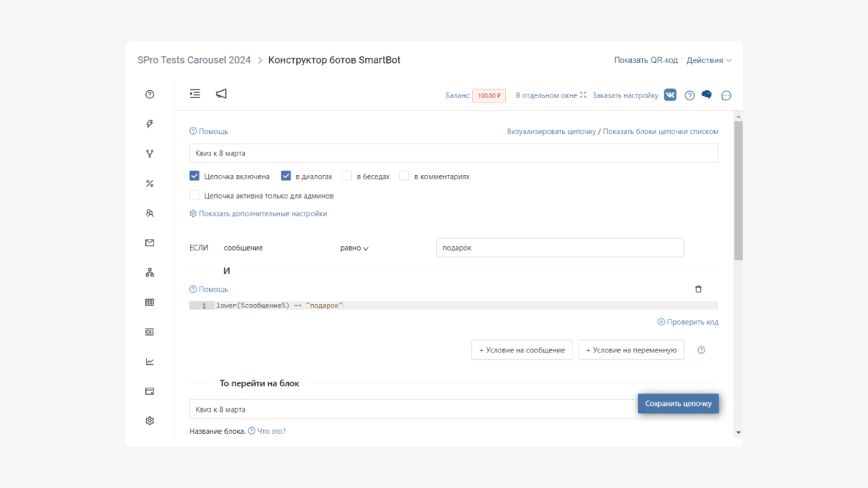Enable the "в беседах" checkbox
Screen dimensions: 868x488
tap(347, 176)
